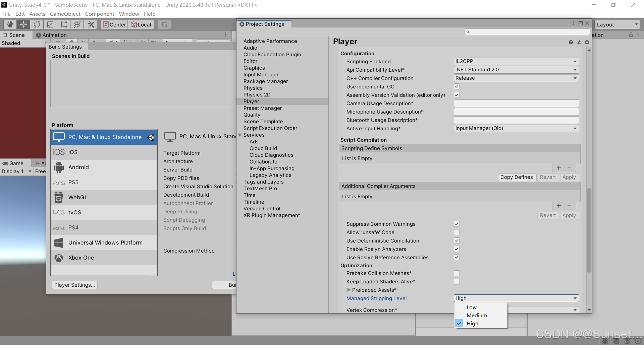
Task: Add an Additional Compiler Argument
Action: (559, 206)
